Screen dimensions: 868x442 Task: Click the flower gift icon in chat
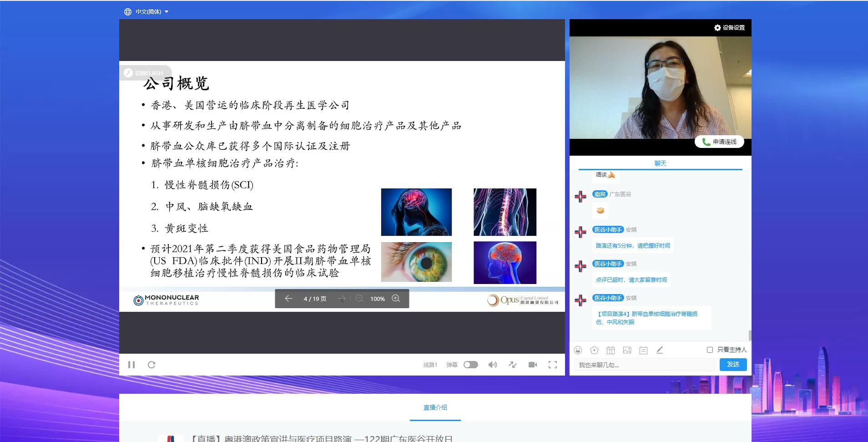594,350
